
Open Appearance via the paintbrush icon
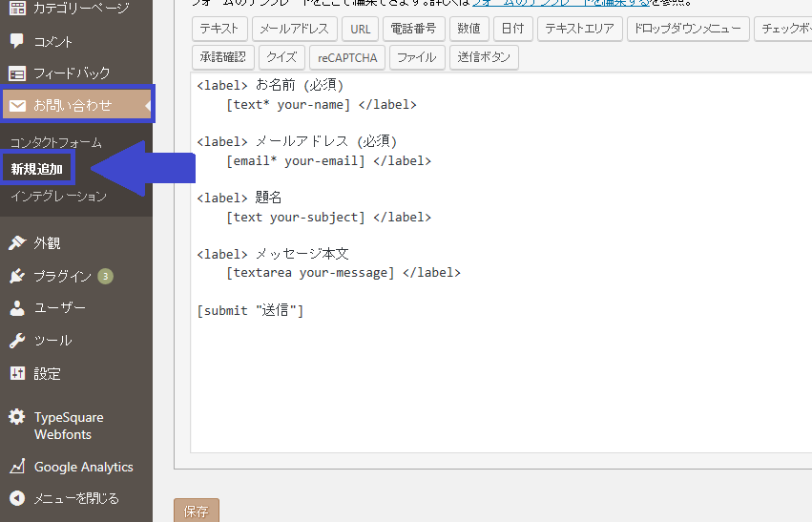(17, 243)
